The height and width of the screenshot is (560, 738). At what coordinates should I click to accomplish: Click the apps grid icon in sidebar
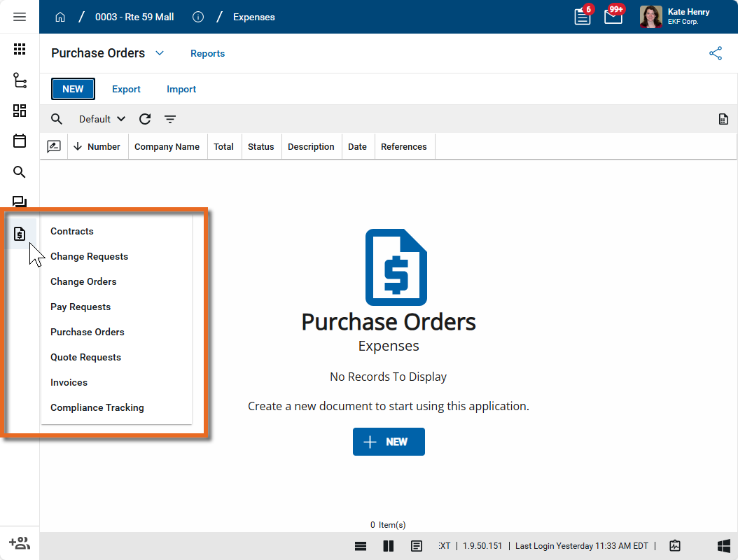coord(20,49)
